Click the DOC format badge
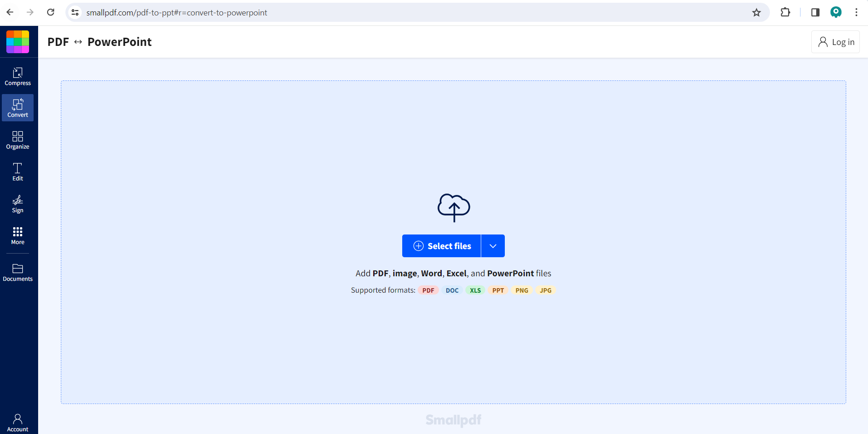Viewport: 868px width, 434px height. point(452,290)
